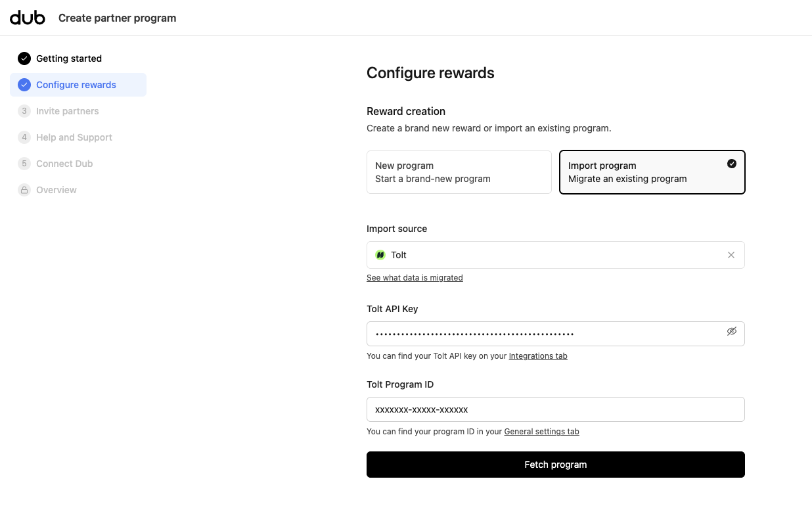812x525 pixels.
Task: Click the blue Configure rewards check icon
Action: click(24, 85)
